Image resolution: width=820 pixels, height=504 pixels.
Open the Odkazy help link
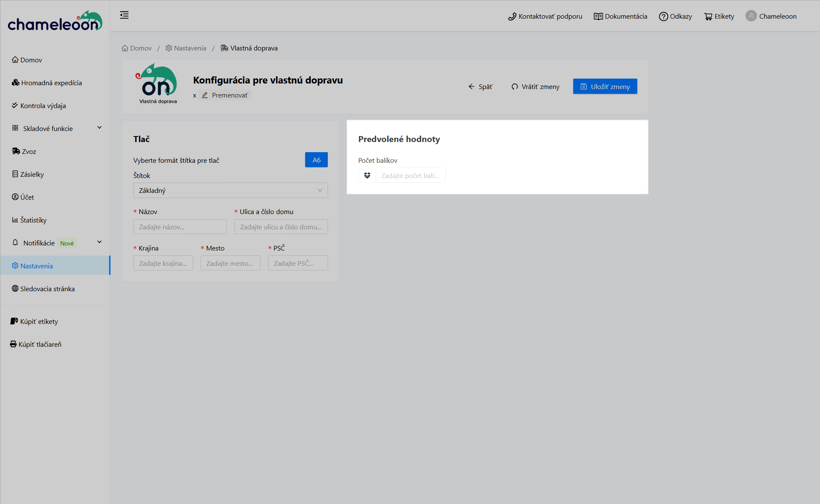(x=675, y=17)
